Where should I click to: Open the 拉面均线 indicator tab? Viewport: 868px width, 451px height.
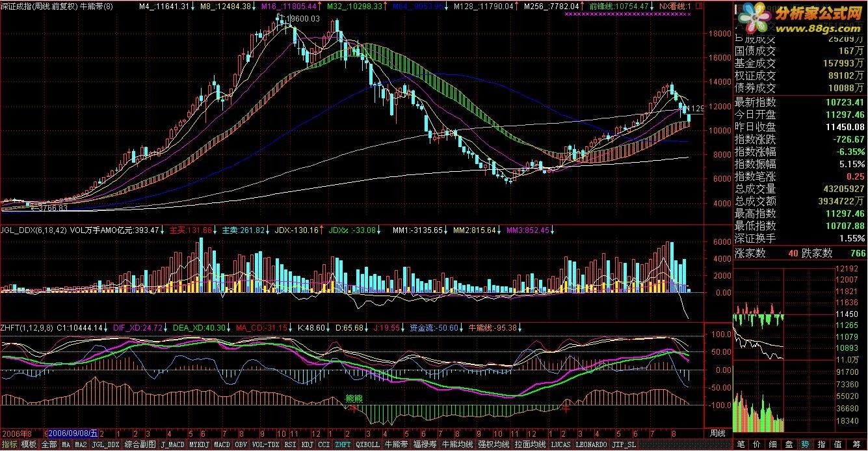pos(530,444)
